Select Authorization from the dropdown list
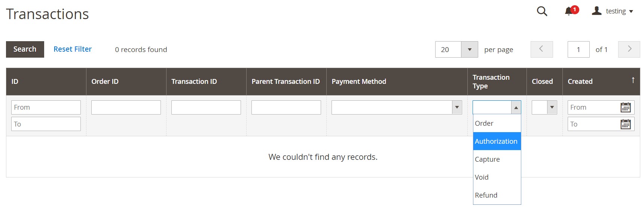 [496, 141]
